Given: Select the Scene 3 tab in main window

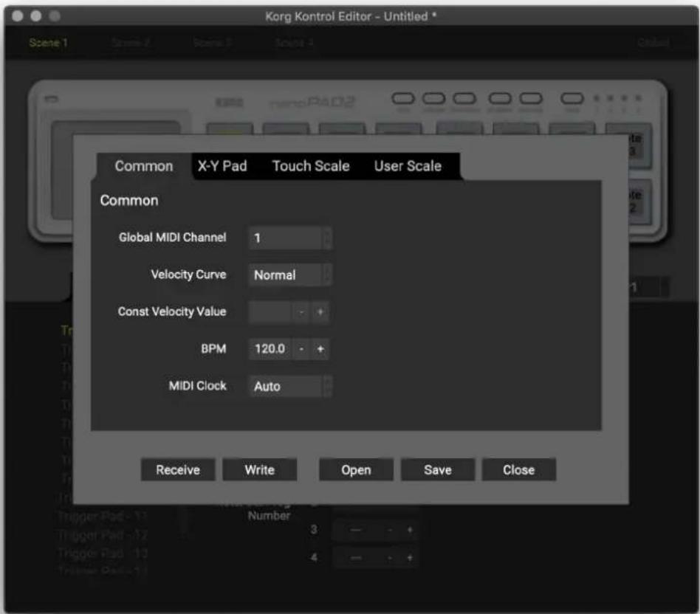Looking at the screenshot, I should (212, 42).
